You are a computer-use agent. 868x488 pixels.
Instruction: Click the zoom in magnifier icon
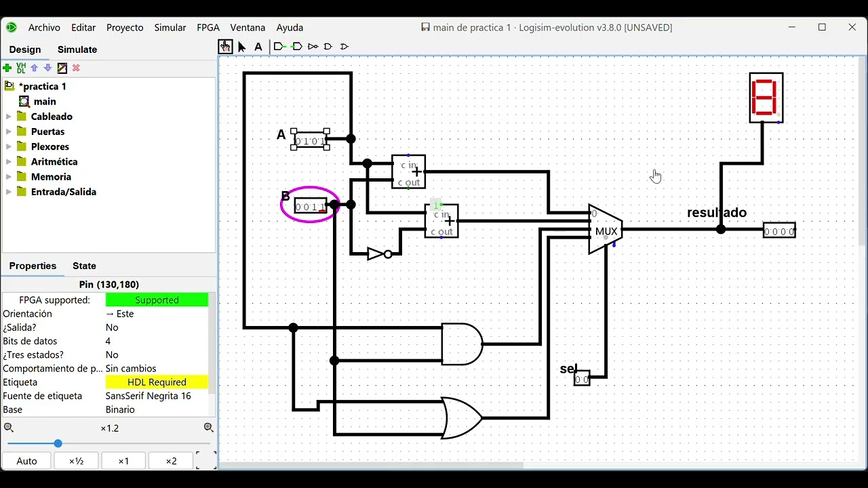pyautogui.click(x=209, y=428)
